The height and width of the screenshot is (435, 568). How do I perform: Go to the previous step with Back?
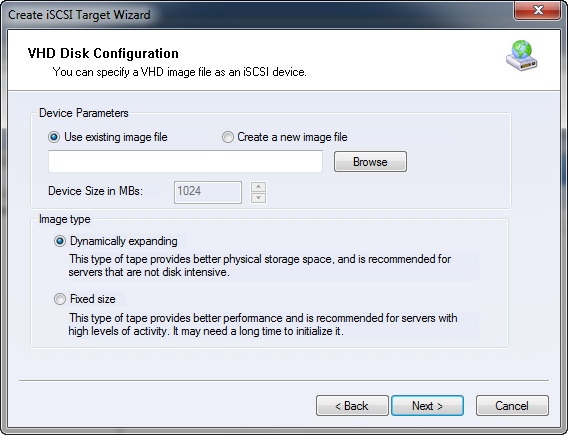coord(352,406)
